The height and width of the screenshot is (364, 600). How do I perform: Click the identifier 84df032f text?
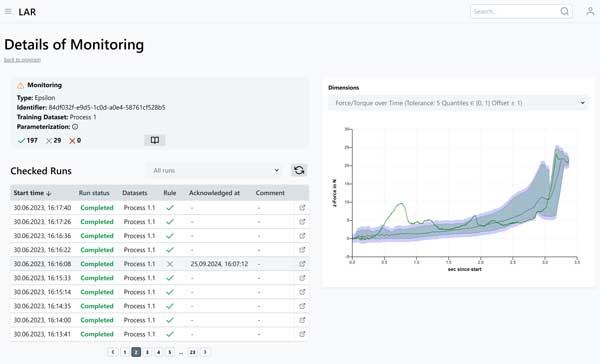coord(107,108)
